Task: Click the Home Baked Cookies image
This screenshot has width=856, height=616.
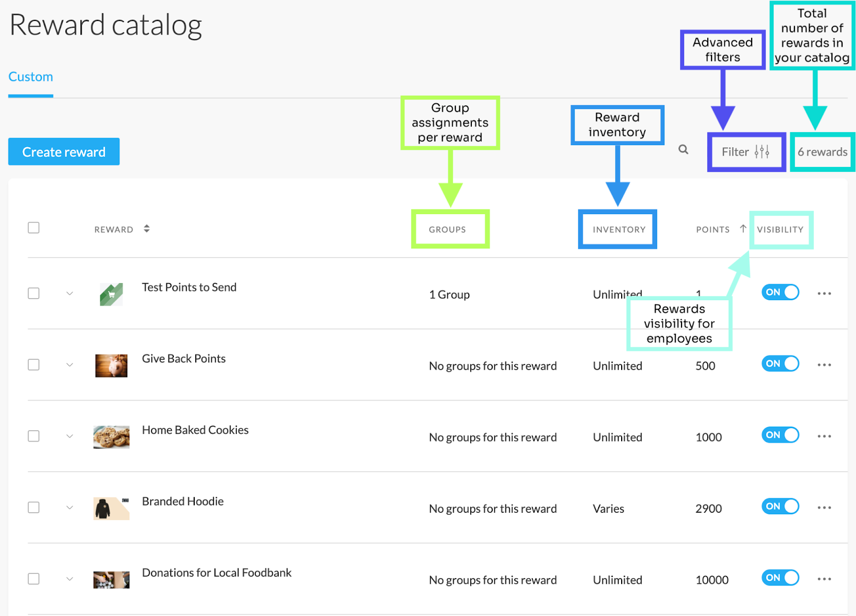Action: tap(111, 437)
